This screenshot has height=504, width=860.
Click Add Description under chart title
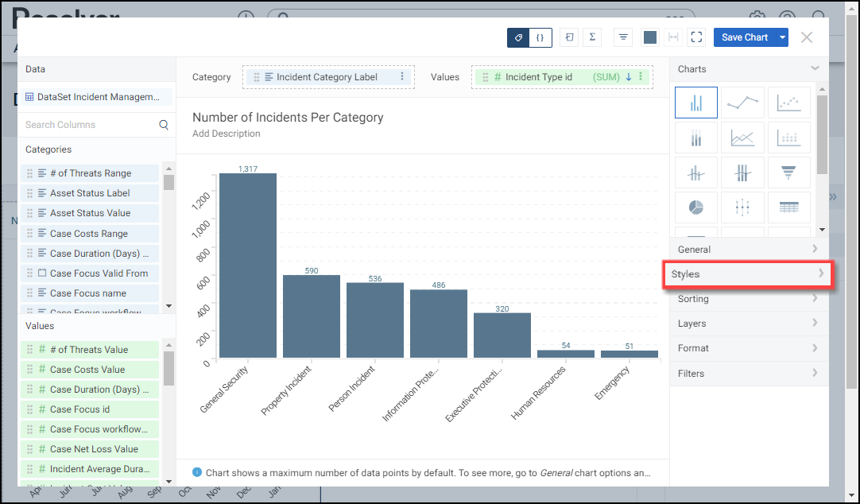click(227, 134)
